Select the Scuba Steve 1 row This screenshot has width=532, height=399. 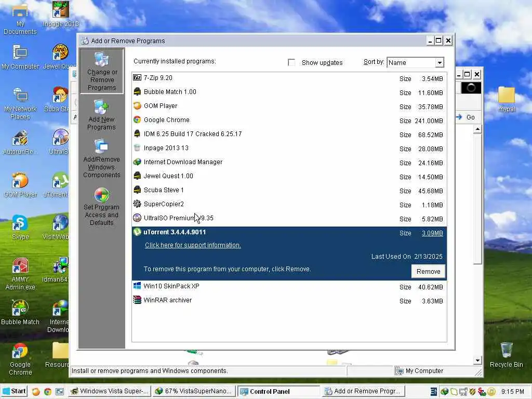pyautogui.click(x=289, y=190)
